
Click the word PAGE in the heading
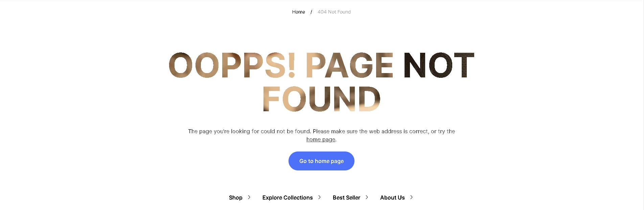tap(349, 65)
